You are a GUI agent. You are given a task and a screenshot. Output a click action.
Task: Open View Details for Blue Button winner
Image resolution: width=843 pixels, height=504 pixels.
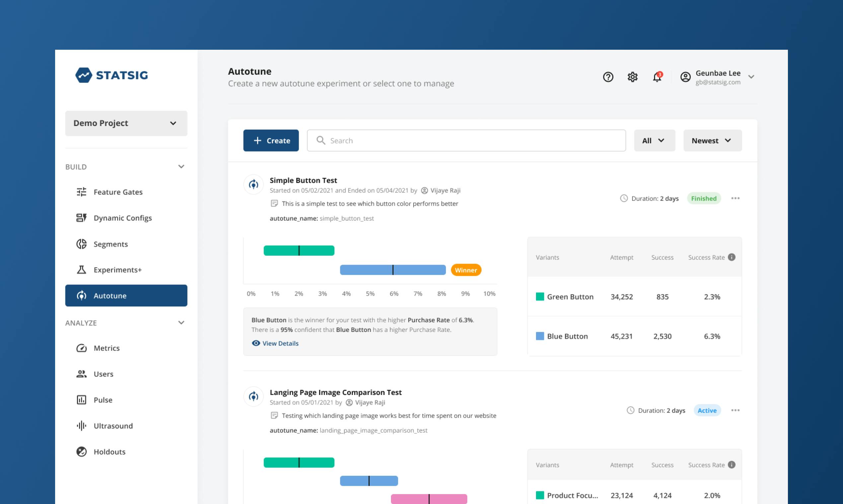275,344
